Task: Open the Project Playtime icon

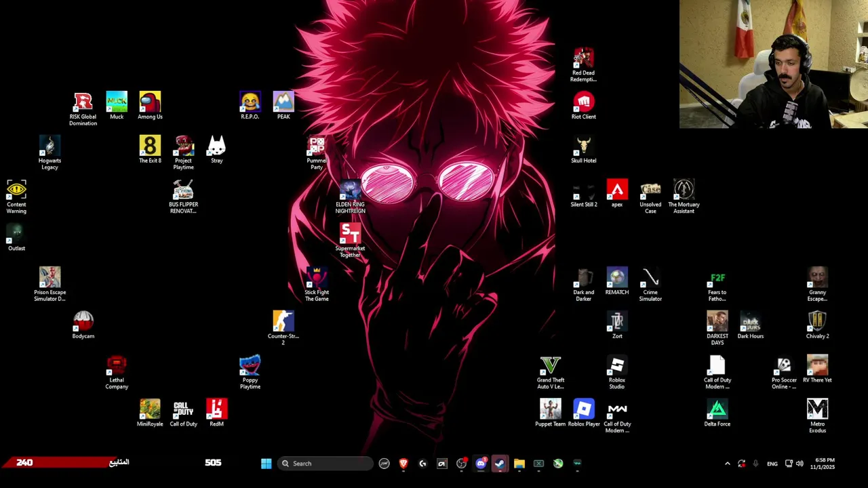Action: tap(183, 153)
